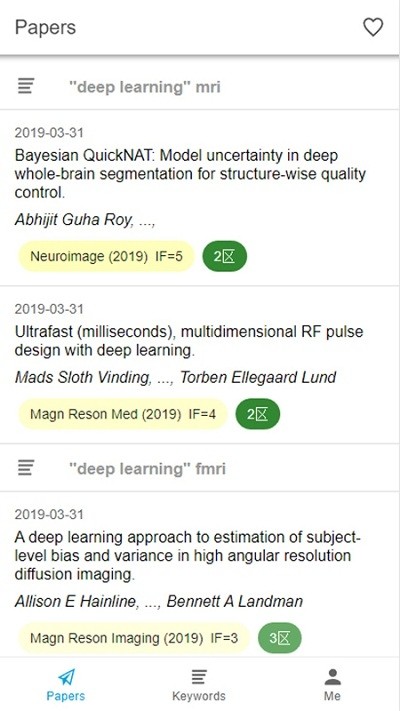400x711 pixels.
Task: Open the Ultrafast RF pulse design paper
Action: pos(189,341)
